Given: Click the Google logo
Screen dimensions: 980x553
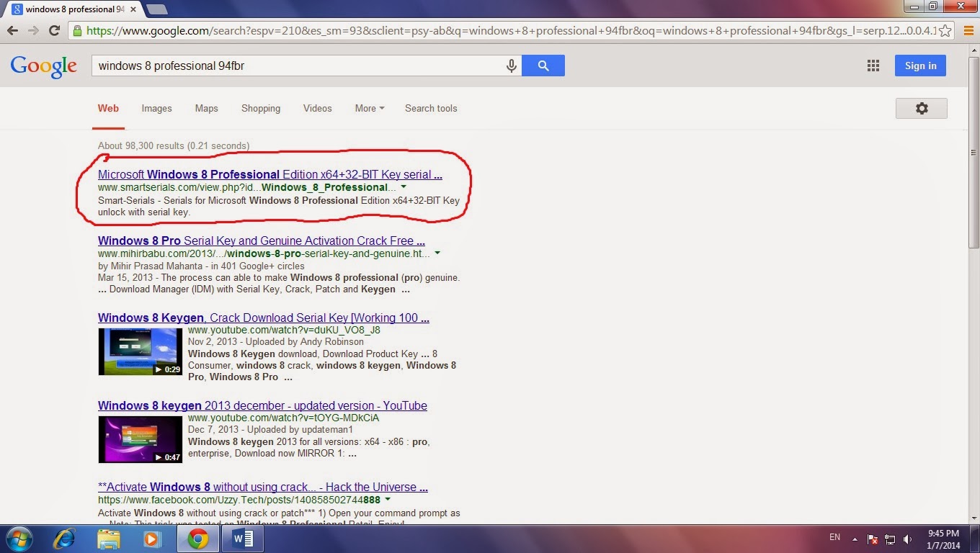Looking at the screenshot, I should (43, 66).
